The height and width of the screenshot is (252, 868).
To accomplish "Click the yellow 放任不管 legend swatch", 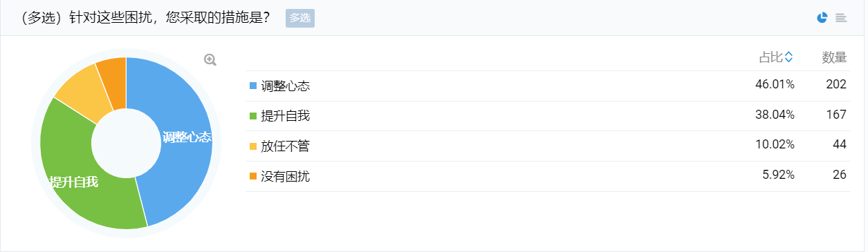I will (253, 146).
